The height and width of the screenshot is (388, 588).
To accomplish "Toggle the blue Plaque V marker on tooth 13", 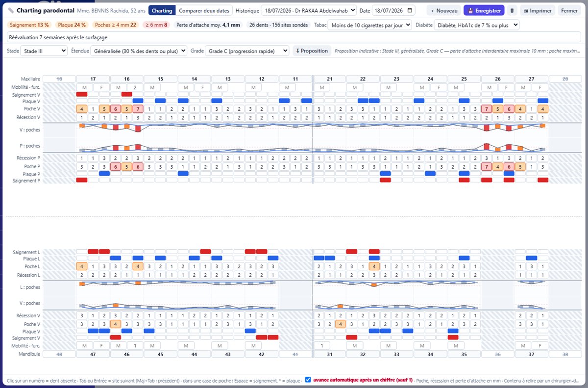I will tap(217, 101).
